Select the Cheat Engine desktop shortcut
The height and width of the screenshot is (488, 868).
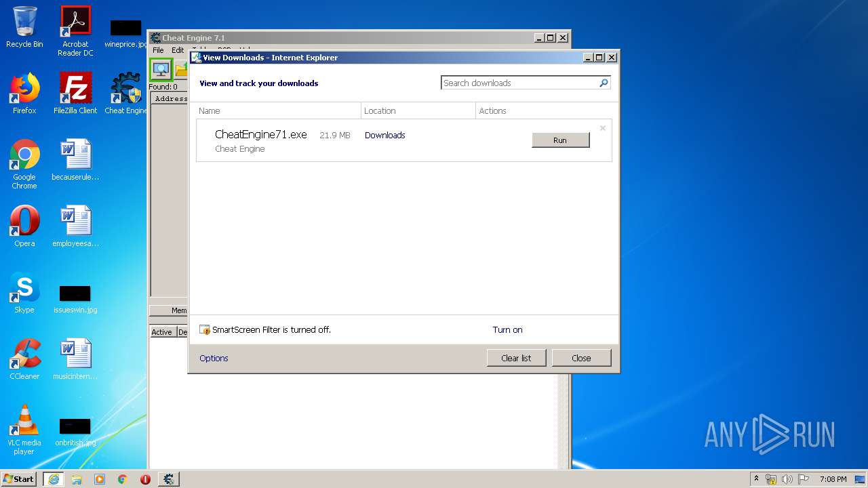[126, 94]
